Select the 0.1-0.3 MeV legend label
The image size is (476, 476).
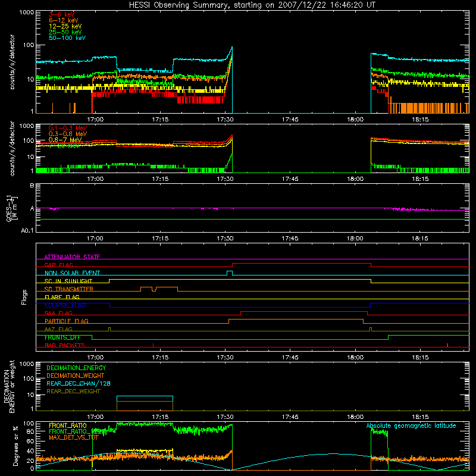(x=68, y=128)
